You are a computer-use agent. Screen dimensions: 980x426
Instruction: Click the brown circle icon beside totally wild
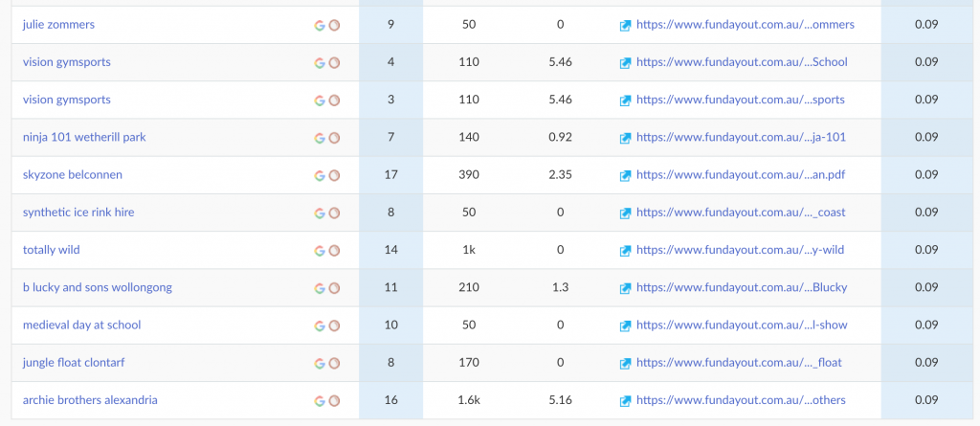pyautogui.click(x=334, y=251)
